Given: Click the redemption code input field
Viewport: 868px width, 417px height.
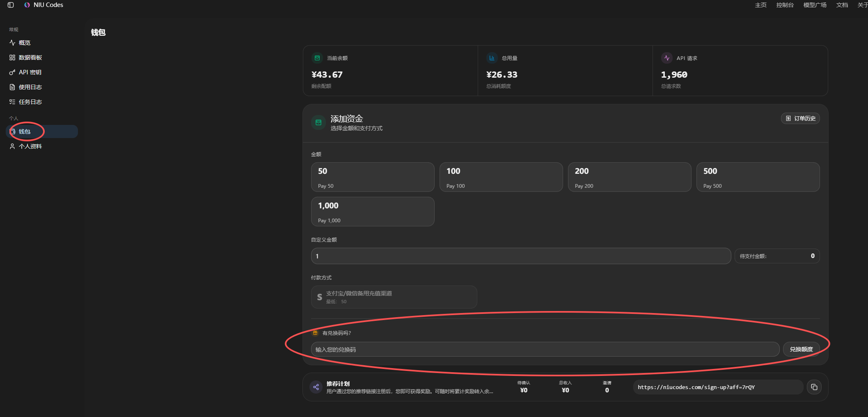Looking at the screenshot, I should coord(545,349).
